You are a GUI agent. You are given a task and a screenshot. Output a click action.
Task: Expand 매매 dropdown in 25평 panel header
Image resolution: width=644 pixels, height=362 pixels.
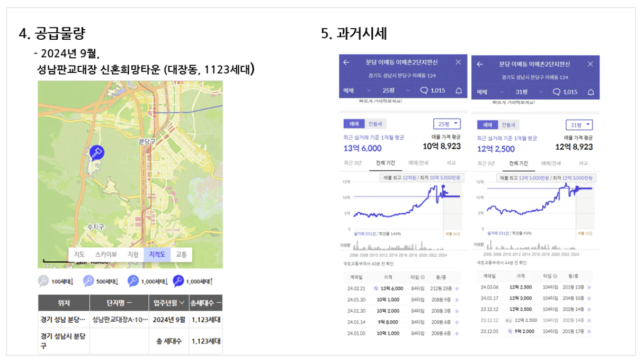click(357, 91)
